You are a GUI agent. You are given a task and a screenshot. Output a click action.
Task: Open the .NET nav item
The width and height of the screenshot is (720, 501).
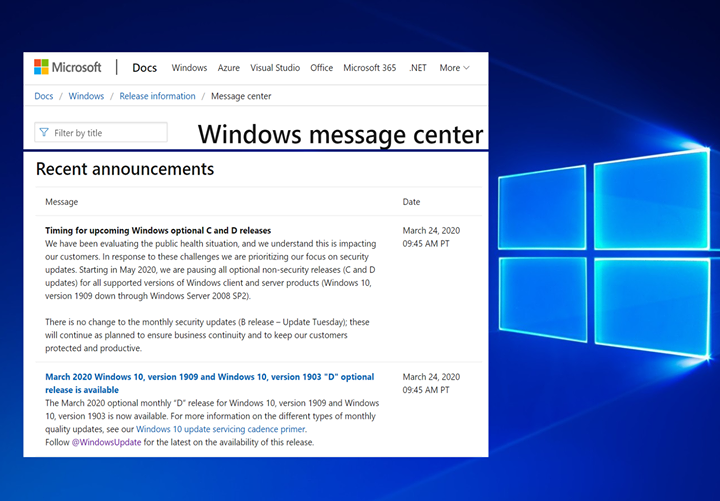418,68
